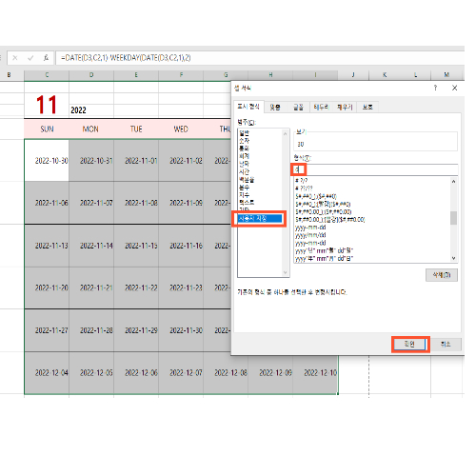Select column B header
The width and height of the screenshot is (476, 476).
pyautogui.click(x=9, y=75)
